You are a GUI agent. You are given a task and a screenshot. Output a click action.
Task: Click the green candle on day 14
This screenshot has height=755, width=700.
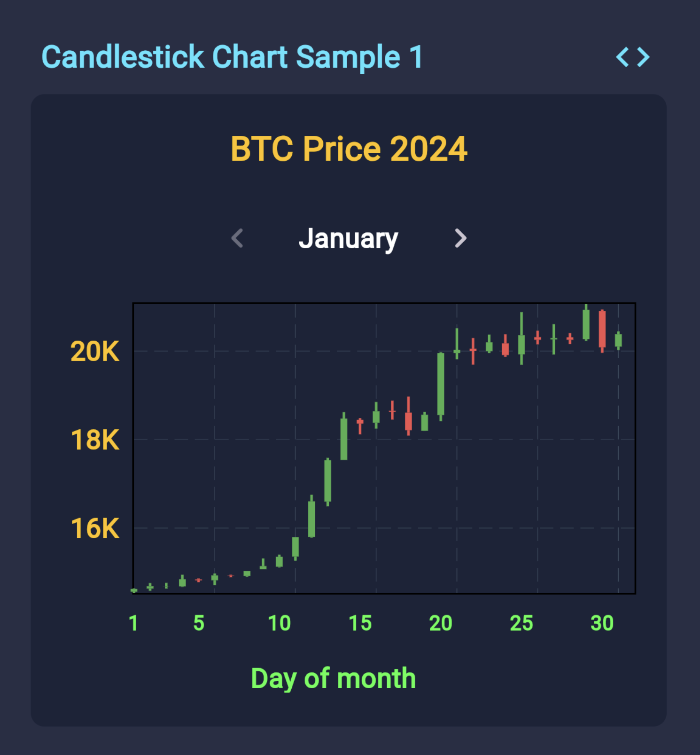344,439
